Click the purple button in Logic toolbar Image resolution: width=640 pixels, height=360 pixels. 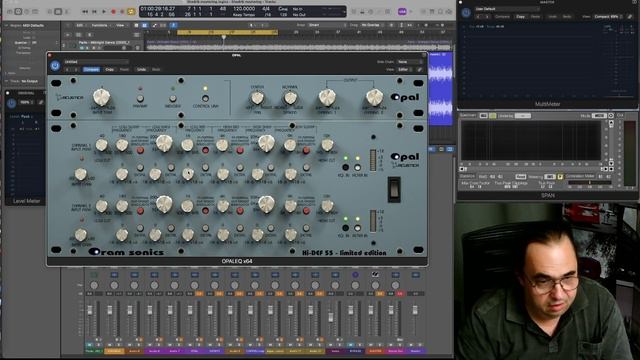(x=402, y=12)
